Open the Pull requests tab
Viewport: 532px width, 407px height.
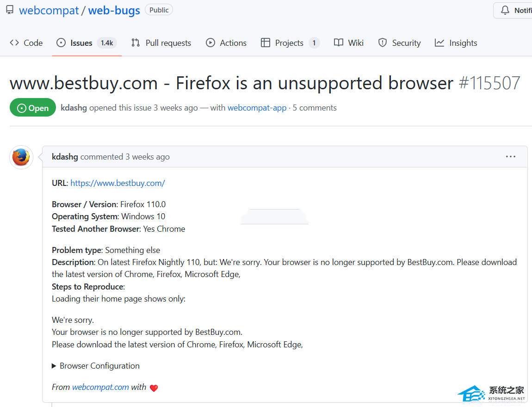tap(161, 43)
